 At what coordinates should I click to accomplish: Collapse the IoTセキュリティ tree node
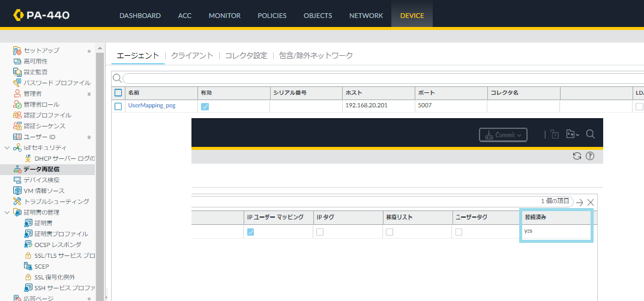(x=7, y=148)
